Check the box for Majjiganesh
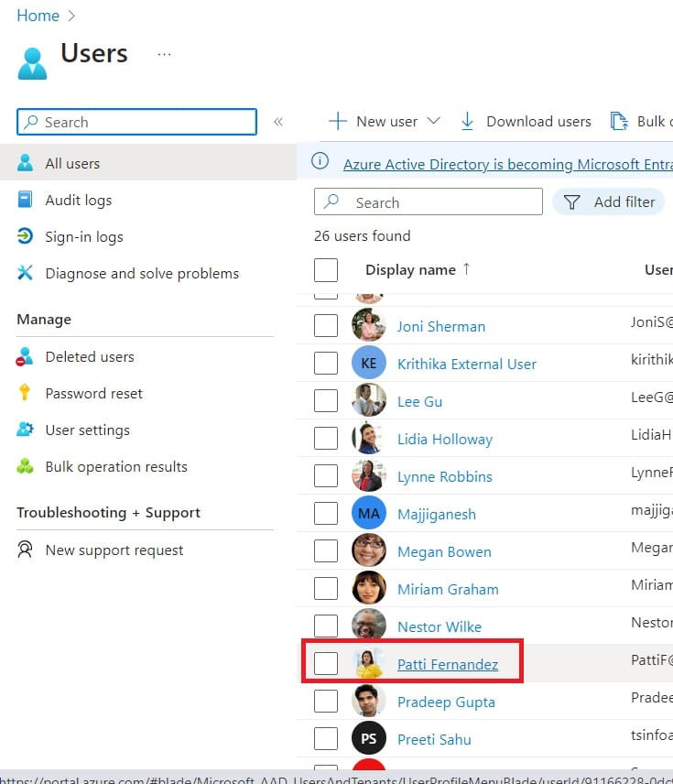The image size is (673, 784). tap(326, 514)
